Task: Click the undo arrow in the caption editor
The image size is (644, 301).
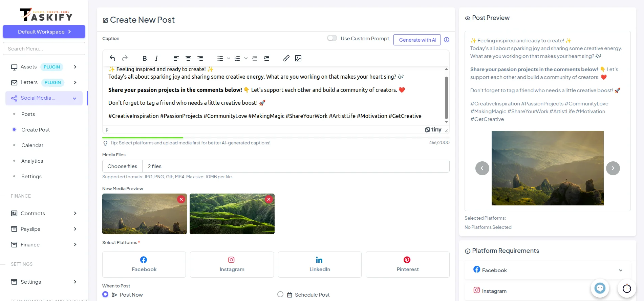Action: (112, 58)
